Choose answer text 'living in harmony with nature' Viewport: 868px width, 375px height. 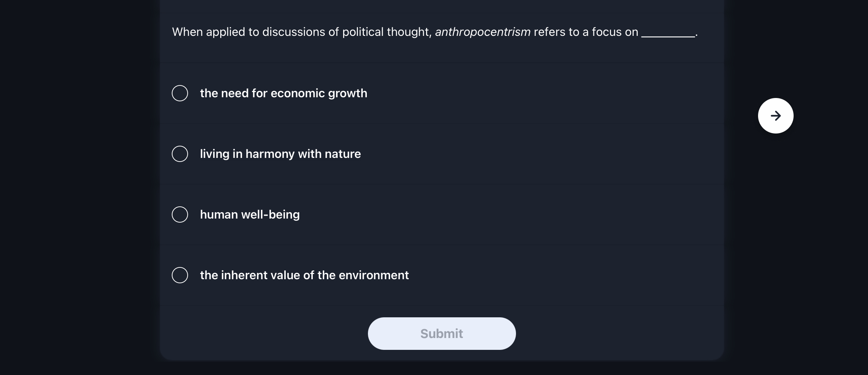(x=280, y=153)
